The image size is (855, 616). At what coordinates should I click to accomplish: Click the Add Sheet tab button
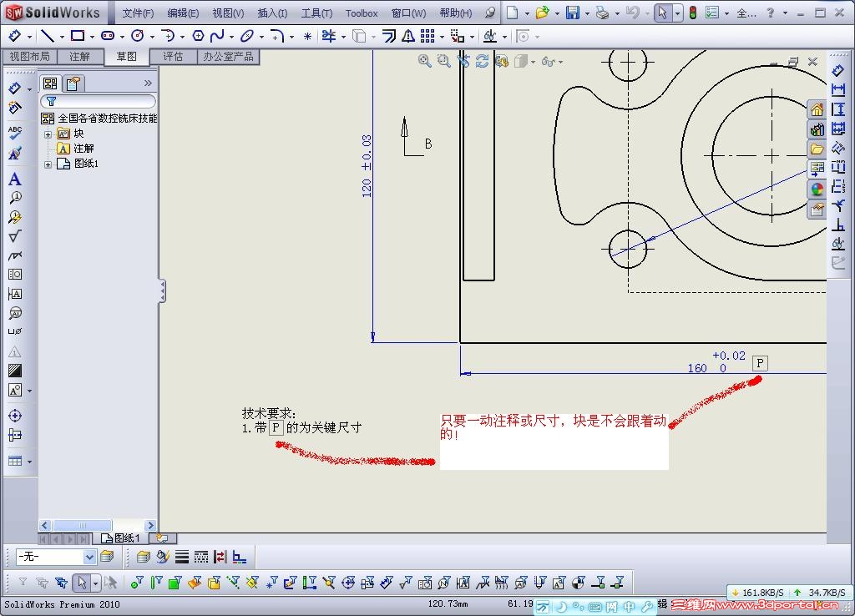click(163, 538)
